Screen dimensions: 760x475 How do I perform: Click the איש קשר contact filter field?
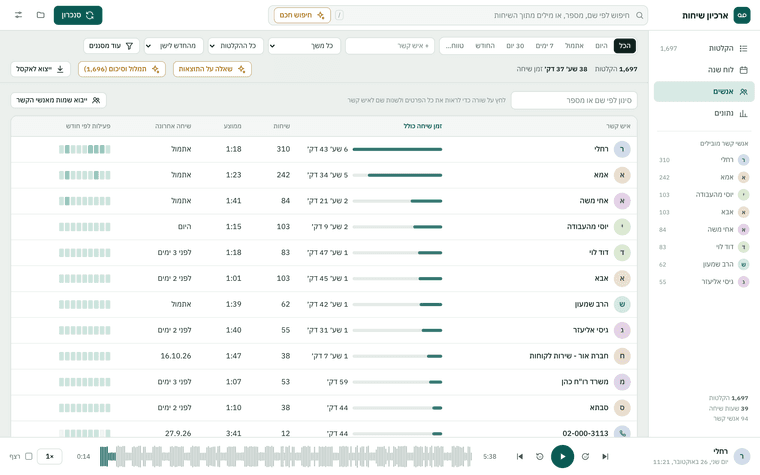tap(390, 46)
